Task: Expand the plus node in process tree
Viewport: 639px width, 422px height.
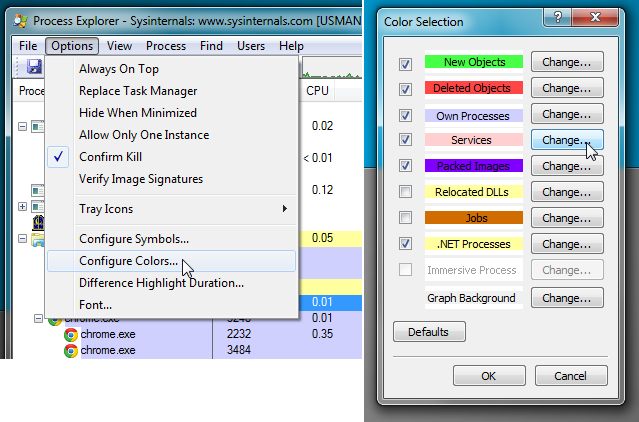Action: [22, 207]
